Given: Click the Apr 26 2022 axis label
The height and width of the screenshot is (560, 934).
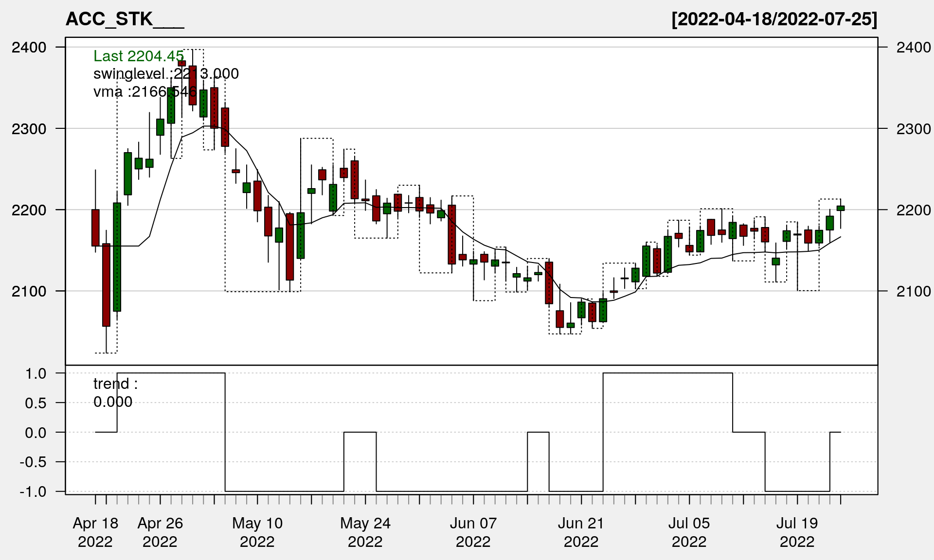Looking at the screenshot, I should pyautogui.click(x=160, y=532).
